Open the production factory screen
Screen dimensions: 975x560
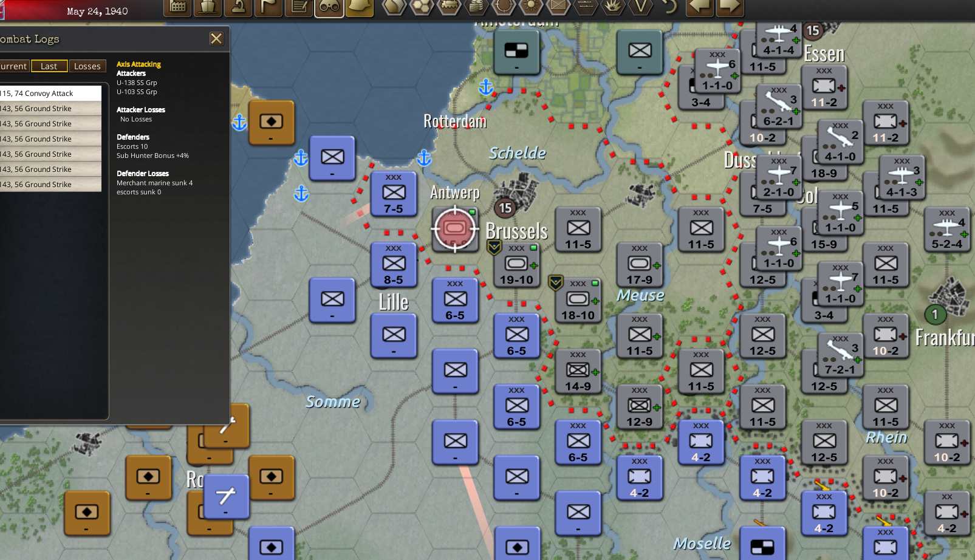coord(177,7)
